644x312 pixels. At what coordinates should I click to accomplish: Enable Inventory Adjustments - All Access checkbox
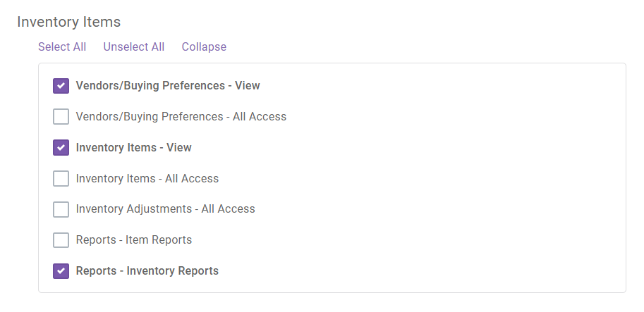tap(61, 209)
